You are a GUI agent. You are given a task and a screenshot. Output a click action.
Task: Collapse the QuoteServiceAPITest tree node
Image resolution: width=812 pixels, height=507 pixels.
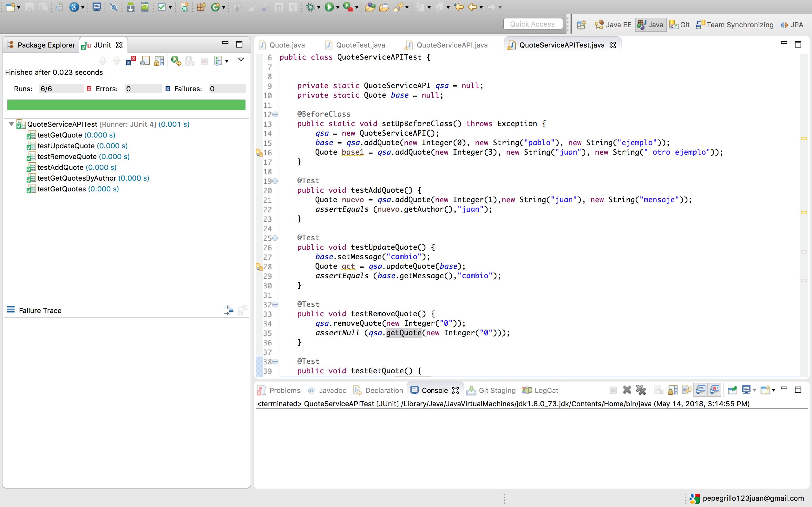11,124
